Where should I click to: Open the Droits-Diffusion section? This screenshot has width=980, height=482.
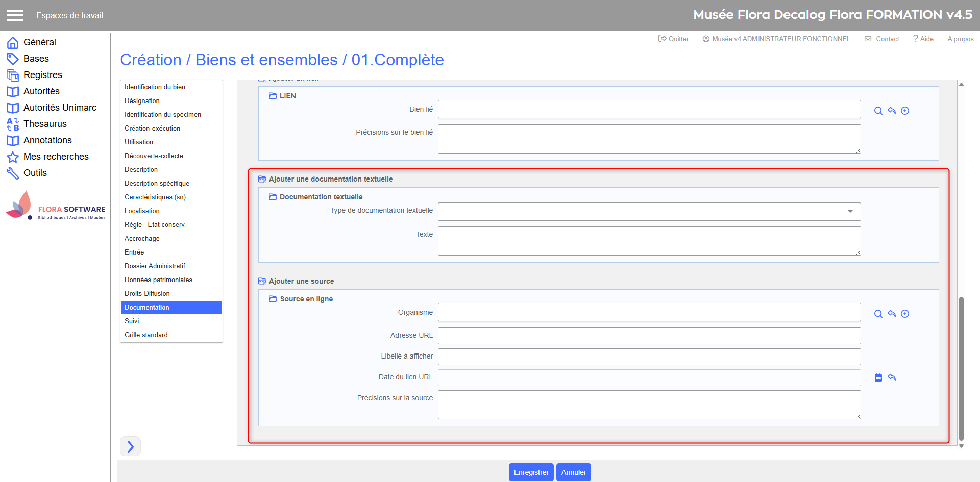pos(147,293)
